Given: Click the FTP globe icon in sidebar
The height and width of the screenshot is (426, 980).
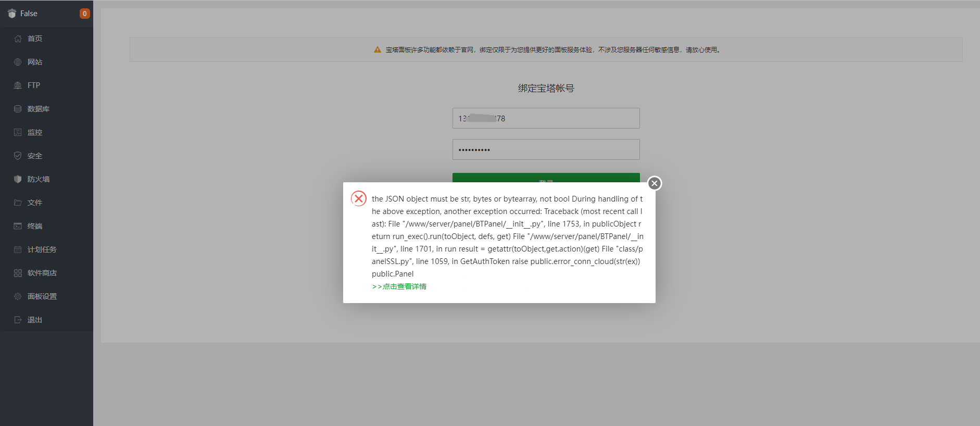Looking at the screenshot, I should (x=18, y=85).
